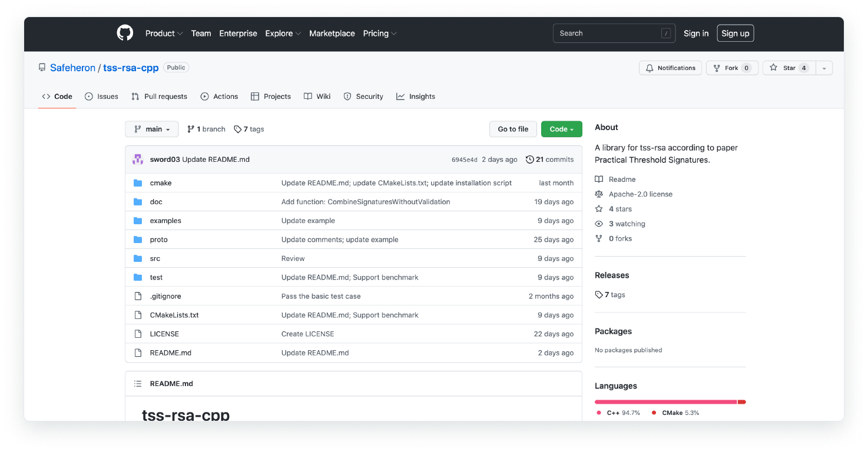Expand the green Code dropdown

(x=561, y=129)
